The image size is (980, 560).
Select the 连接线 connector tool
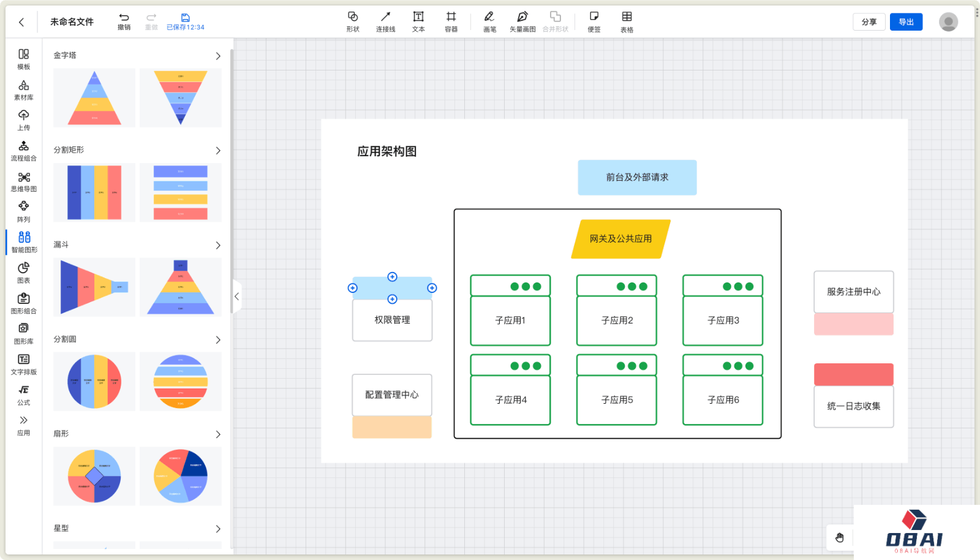pyautogui.click(x=385, y=21)
